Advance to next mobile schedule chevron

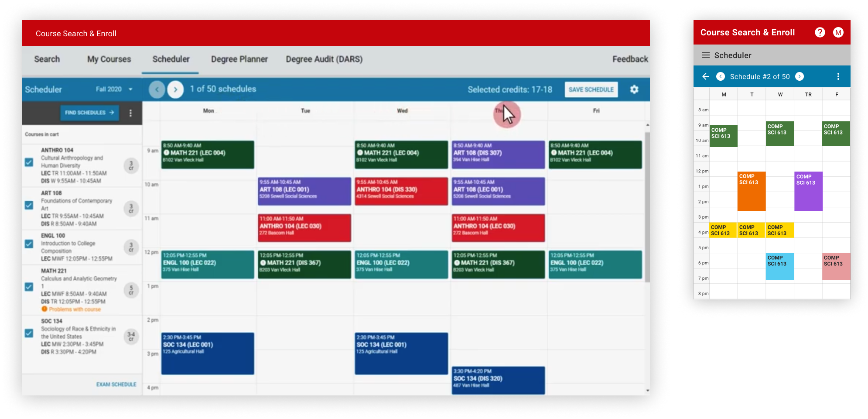pyautogui.click(x=800, y=77)
